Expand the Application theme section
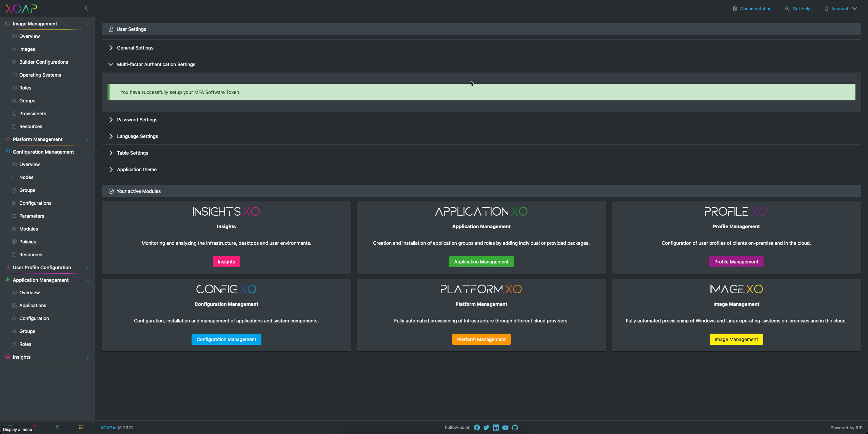This screenshot has height=434, width=868. coord(137,170)
